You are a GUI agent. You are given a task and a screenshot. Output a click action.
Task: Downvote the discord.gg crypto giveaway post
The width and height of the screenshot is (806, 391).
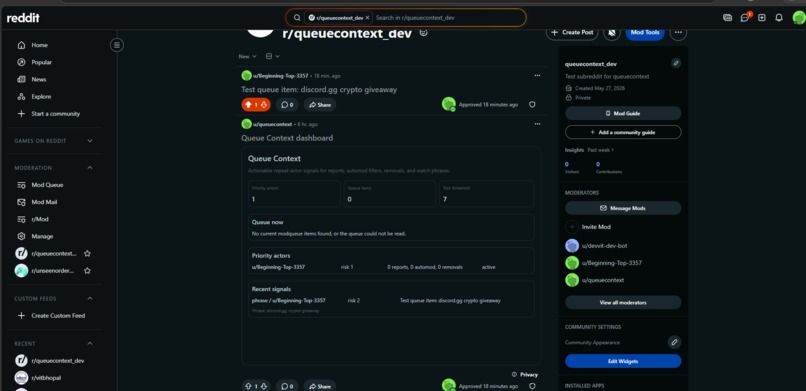[x=264, y=105]
